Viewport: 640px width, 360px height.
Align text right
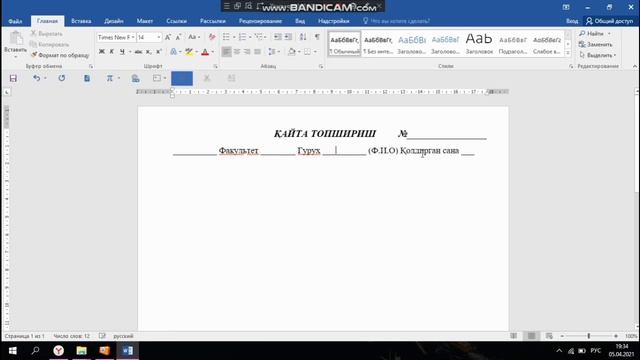click(x=247, y=51)
